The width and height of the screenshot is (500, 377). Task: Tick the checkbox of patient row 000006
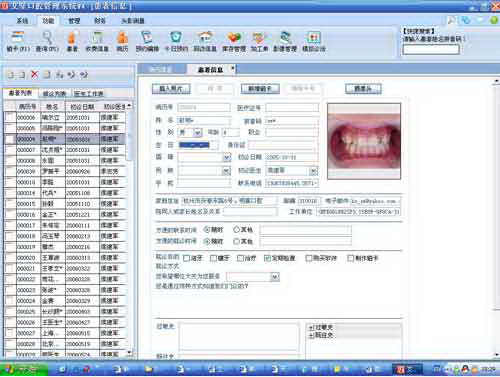point(11,117)
